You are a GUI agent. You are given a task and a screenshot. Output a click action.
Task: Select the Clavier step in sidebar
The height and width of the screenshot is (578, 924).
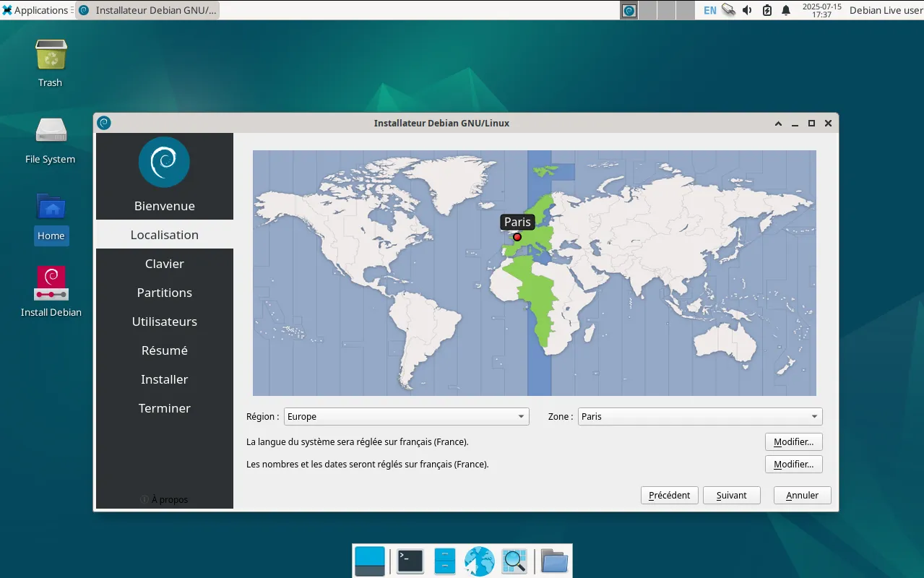coord(165,264)
